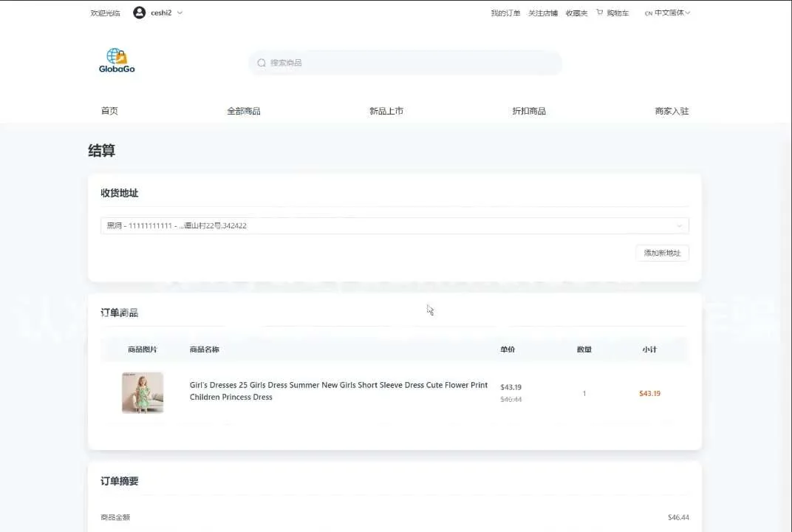Go to 商家入驻 nav item
The image size is (792, 532).
click(x=672, y=111)
